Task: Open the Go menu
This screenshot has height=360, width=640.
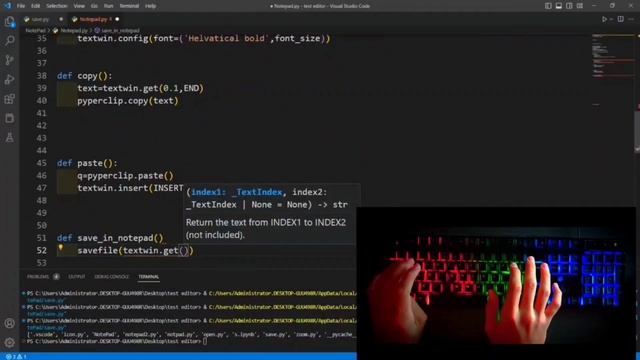Action: [94, 6]
